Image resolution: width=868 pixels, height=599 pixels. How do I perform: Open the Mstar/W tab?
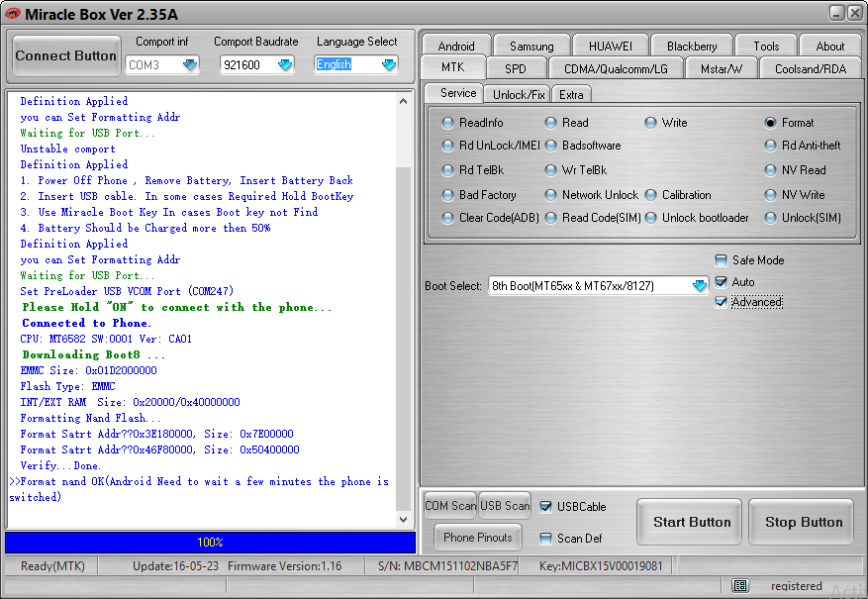coord(722,68)
